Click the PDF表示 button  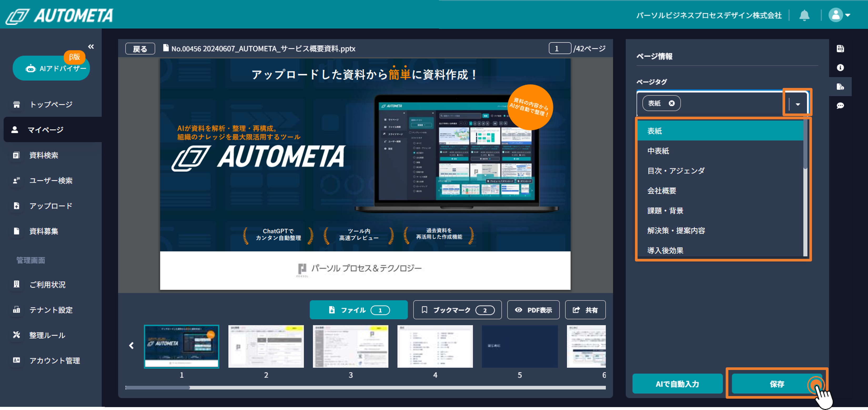pyautogui.click(x=533, y=310)
